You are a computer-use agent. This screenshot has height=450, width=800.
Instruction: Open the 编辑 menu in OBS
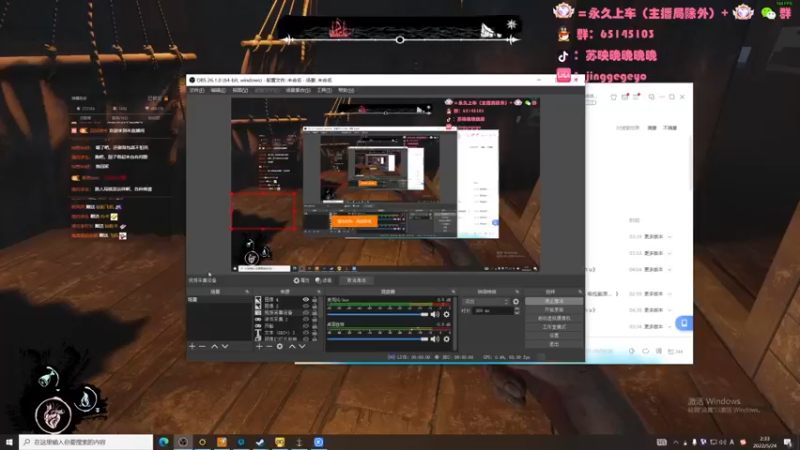pyautogui.click(x=218, y=90)
